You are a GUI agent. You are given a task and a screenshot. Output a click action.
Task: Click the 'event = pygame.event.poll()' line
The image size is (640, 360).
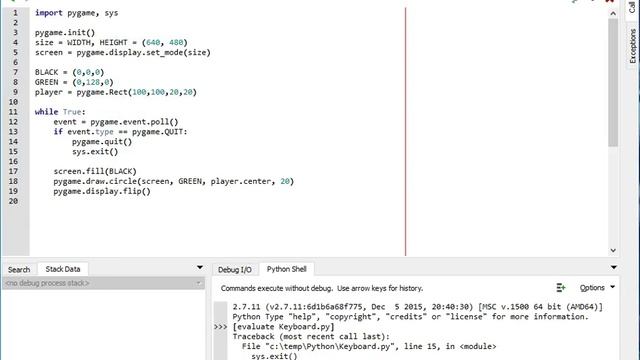116,122
